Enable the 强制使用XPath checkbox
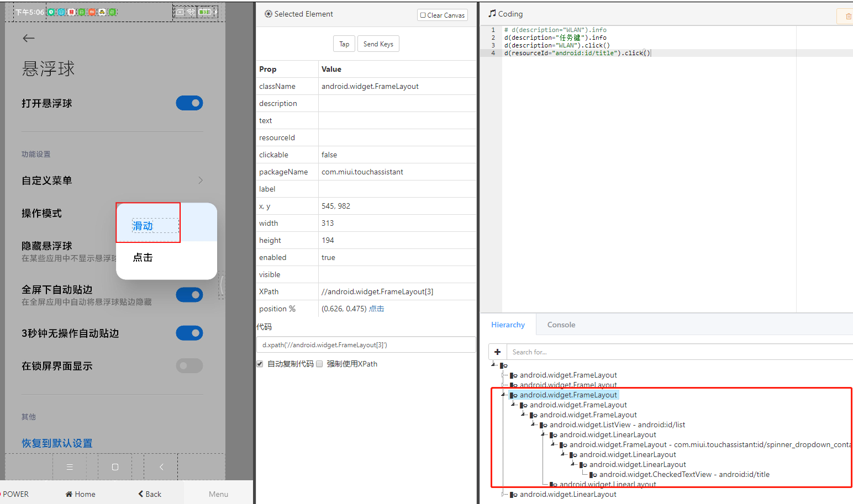Viewport: 853px width, 504px height. pyautogui.click(x=319, y=364)
